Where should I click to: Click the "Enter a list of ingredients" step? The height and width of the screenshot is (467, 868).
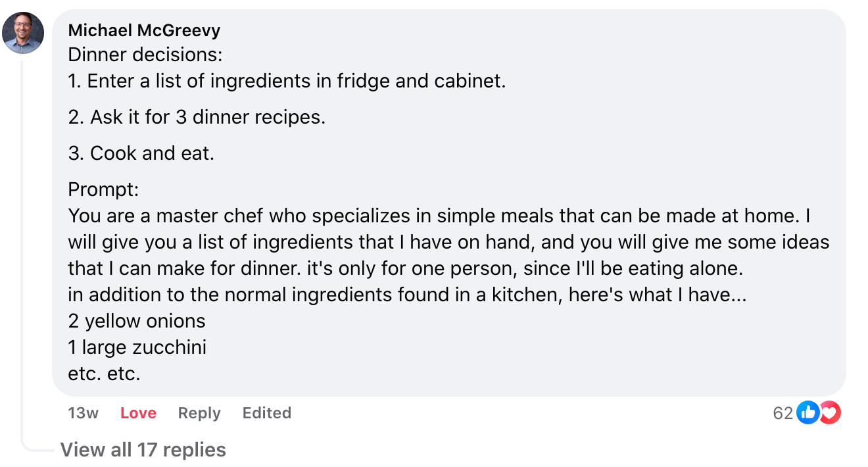pos(287,82)
